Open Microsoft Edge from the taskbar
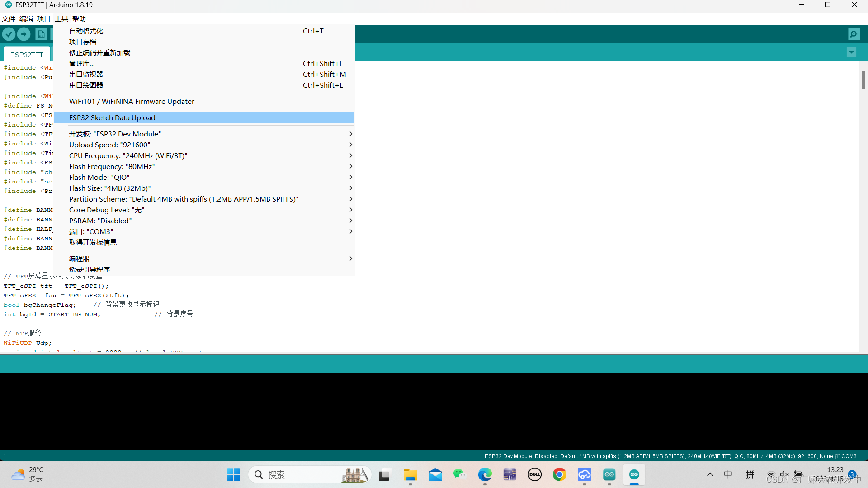 (485, 474)
